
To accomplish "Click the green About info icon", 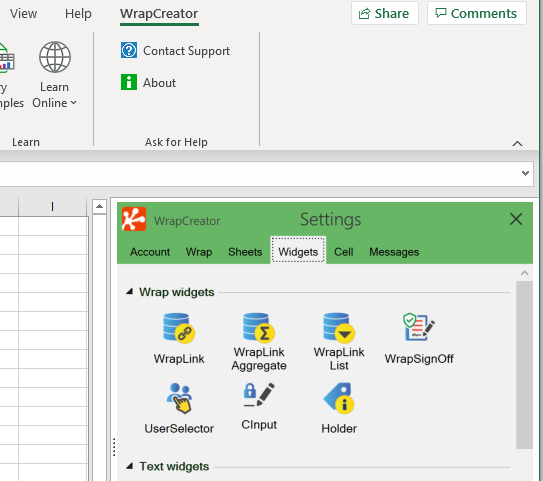I will point(129,82).
